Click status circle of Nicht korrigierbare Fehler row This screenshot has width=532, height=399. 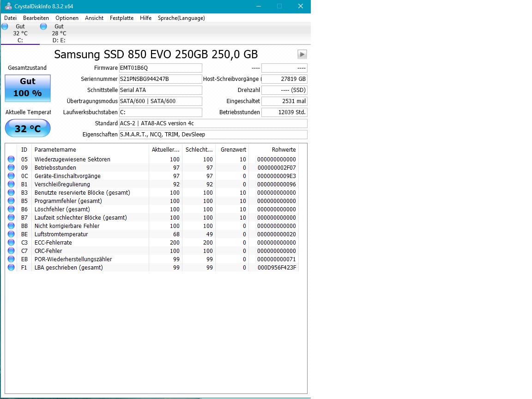(11, 226)
